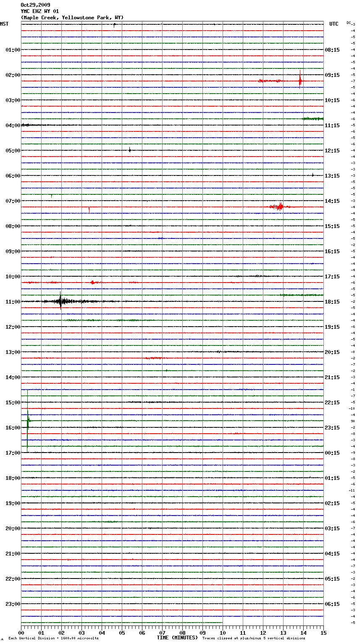Select the '07:00' MST time label
Image resolution: width=357 pixels, height=644 pixels.
click(13, 201)
